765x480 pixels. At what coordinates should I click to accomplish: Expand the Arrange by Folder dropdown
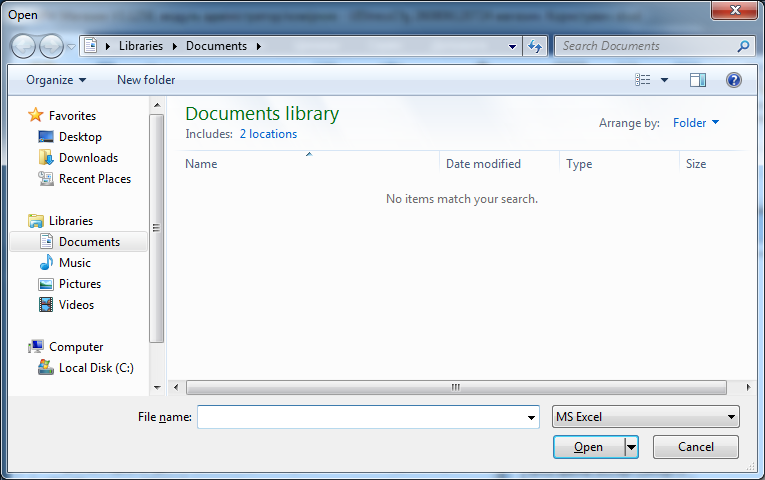tap(696, 123)
